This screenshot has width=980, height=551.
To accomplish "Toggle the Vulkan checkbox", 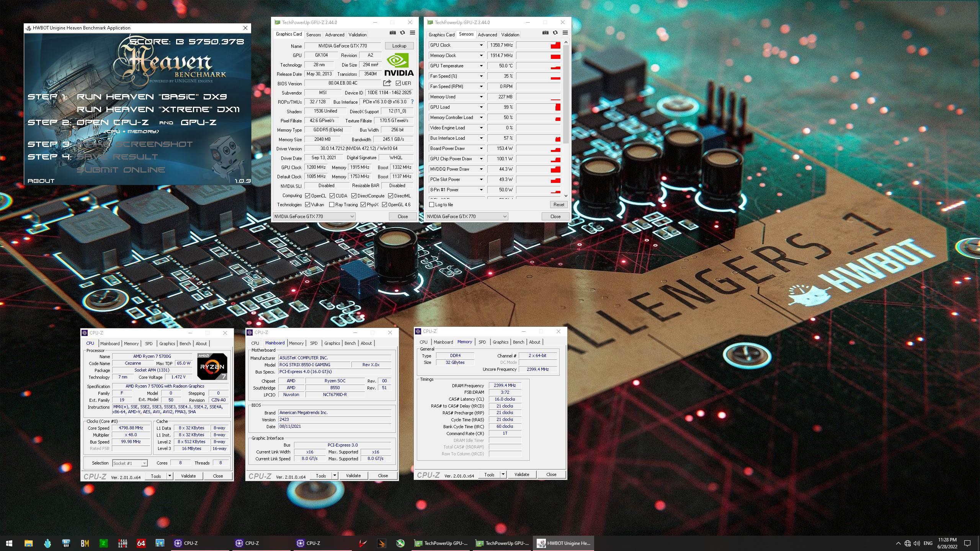I will click(x=307, y=205).
